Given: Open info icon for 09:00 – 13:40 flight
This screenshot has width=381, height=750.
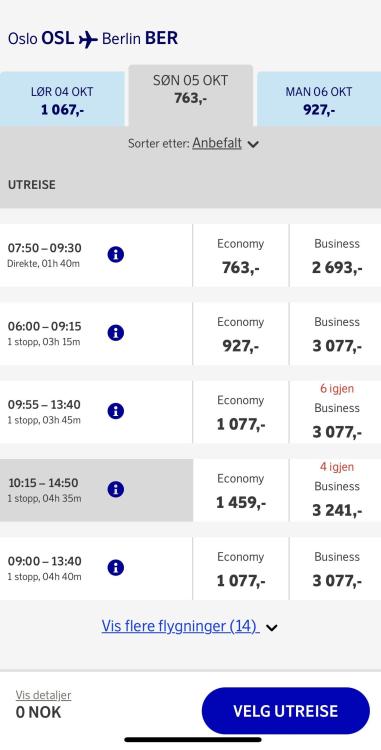Looking at the screenshot, I should (x=116, y=568).
